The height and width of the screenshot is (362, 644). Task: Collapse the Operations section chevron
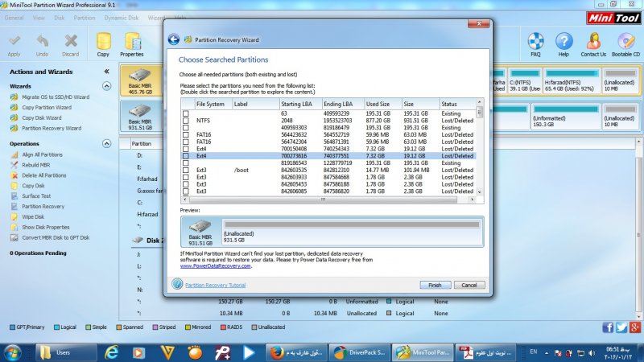click(x=107, y=144)
